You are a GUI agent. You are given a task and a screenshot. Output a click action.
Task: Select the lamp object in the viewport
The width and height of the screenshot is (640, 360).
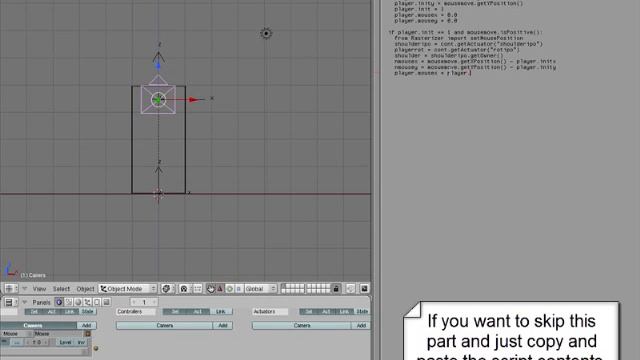click(266, 33)
